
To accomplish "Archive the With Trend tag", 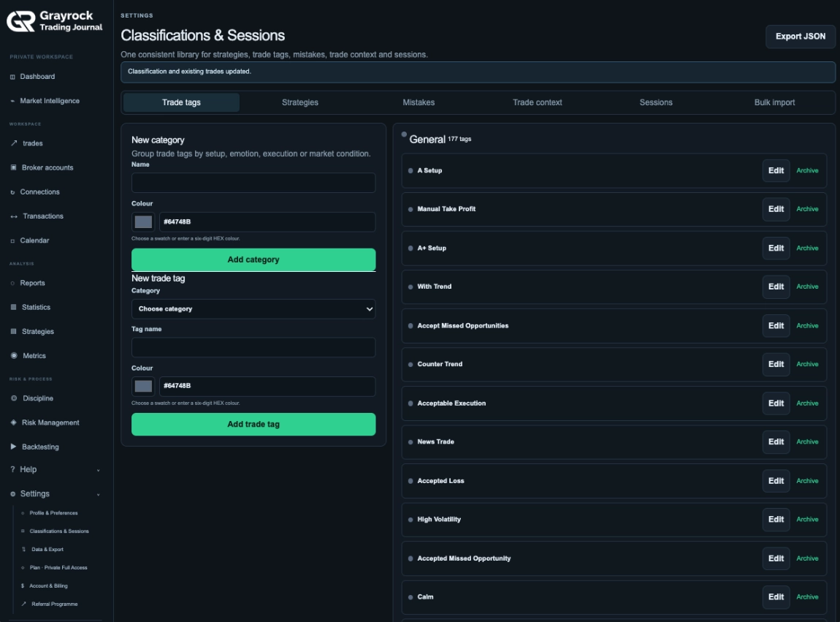I will point(807,287).
